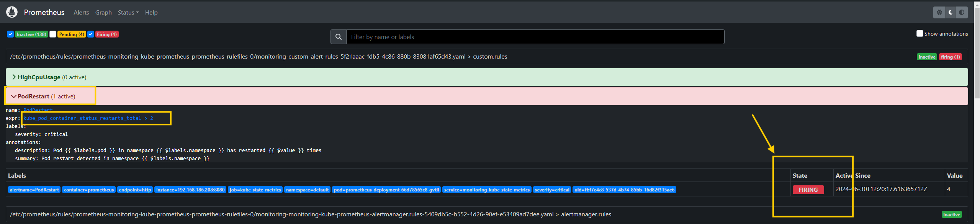Click the container=prometheus label badge

[x=89, y=190]
